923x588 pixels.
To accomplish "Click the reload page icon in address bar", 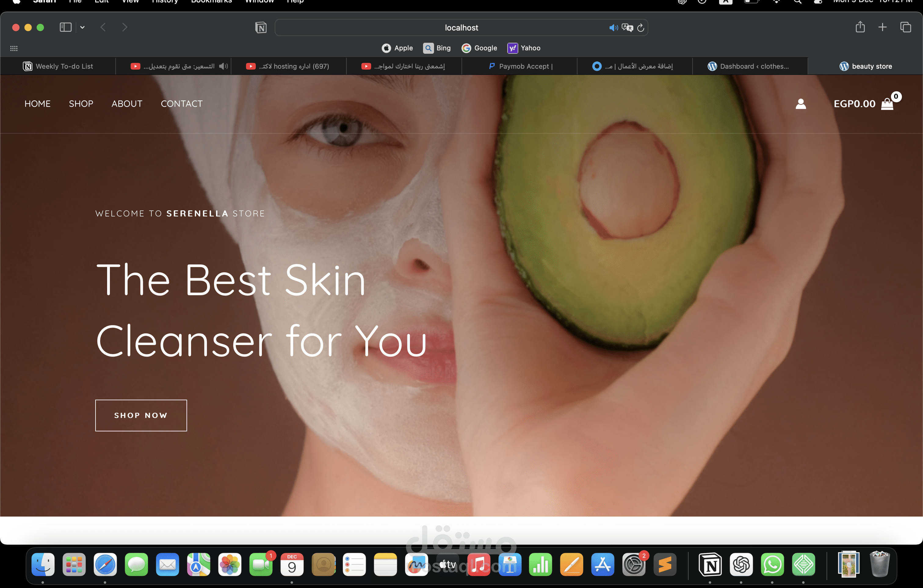I will point(640,27).
